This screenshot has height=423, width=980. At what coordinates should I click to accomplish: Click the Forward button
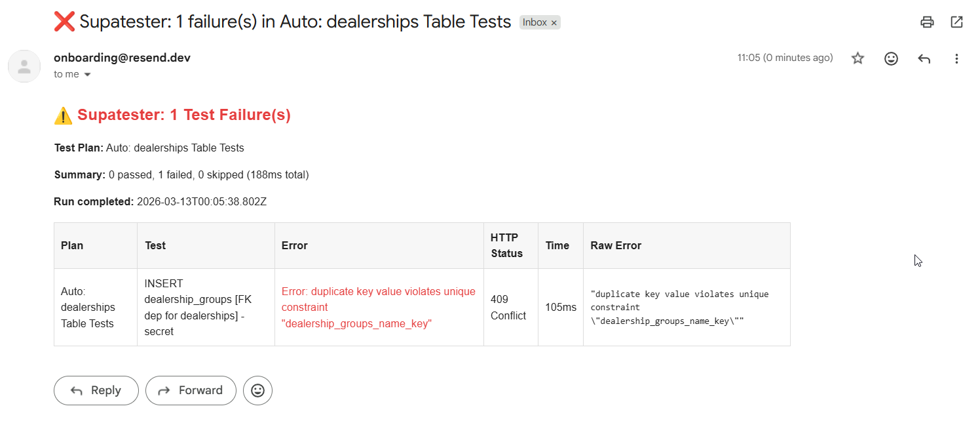coord(191,390)
